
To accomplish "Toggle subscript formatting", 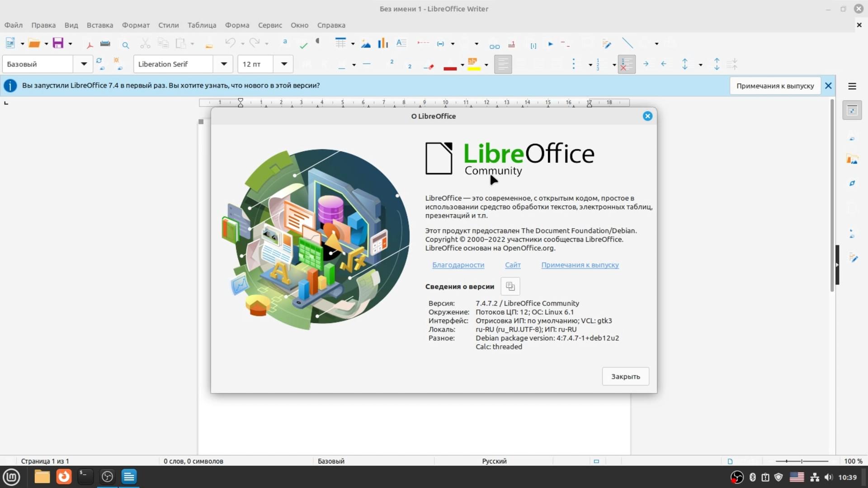I will [410, 66].
